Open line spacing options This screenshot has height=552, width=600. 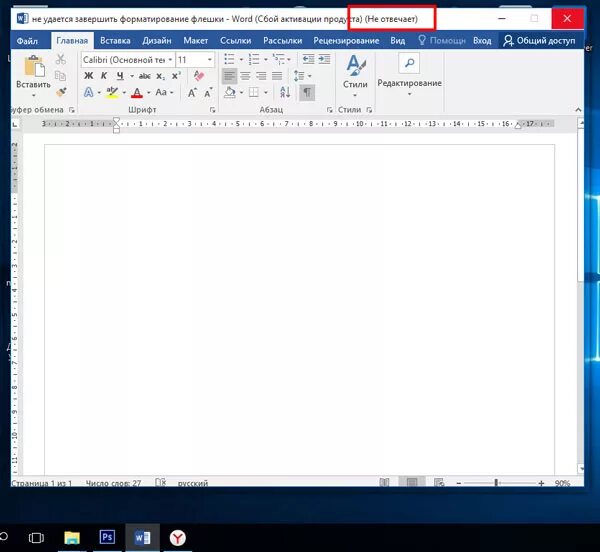pyautogui.click(x=302, y=76)
